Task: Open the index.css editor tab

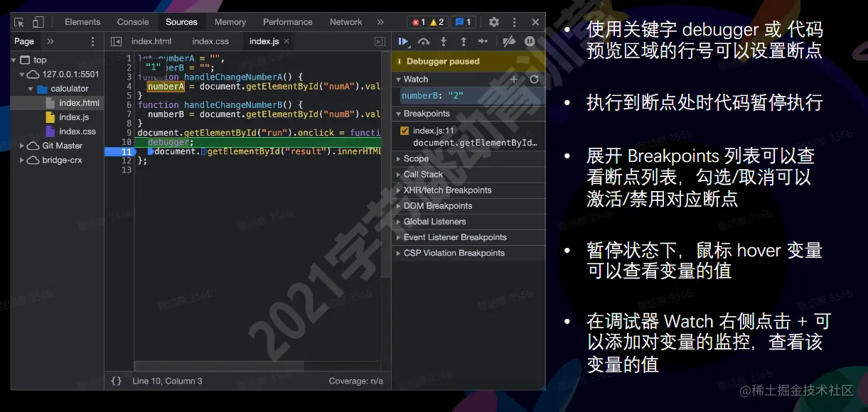Action: (210, 41)
